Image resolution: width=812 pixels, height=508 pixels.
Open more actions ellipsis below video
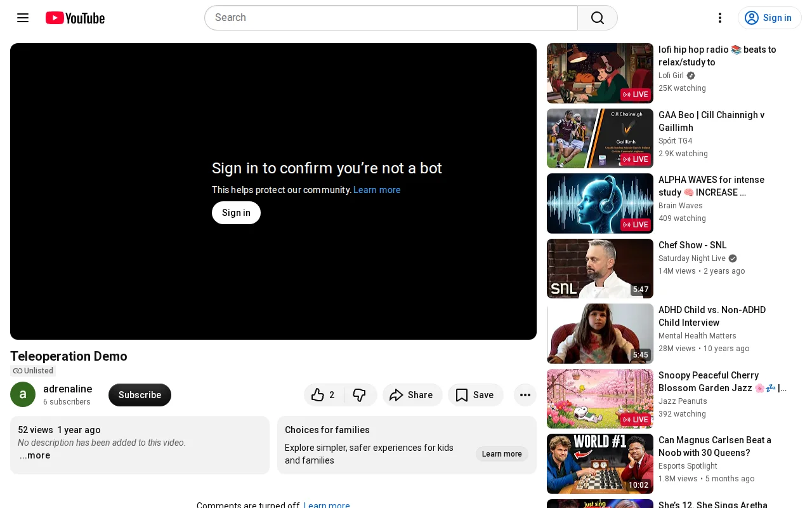point(525,395)
